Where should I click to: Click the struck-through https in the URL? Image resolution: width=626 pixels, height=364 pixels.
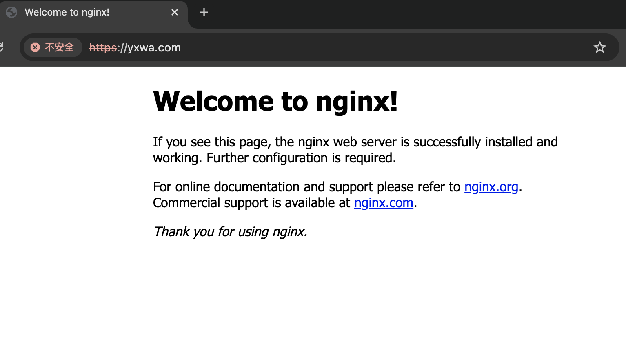[103, 47]
